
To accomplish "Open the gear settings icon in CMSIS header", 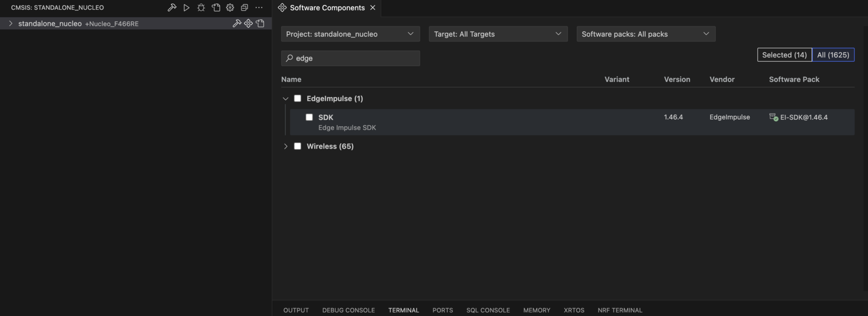I will point(230,8).
